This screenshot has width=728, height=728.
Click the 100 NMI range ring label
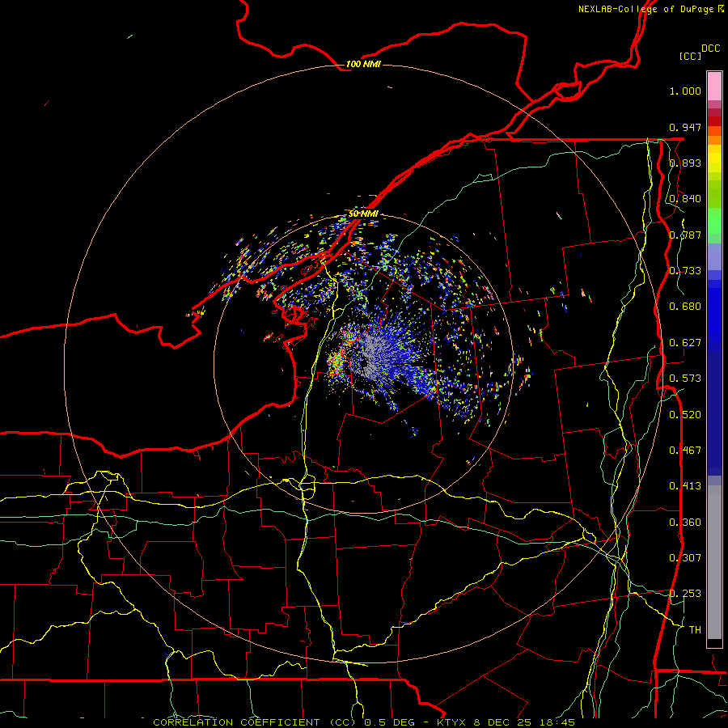(363, 64)
